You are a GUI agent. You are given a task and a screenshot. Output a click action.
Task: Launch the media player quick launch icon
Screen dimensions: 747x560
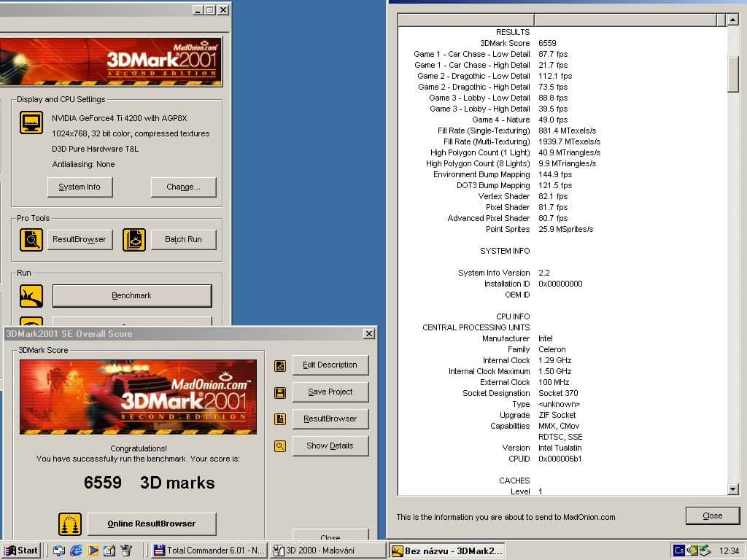[93, 551]
